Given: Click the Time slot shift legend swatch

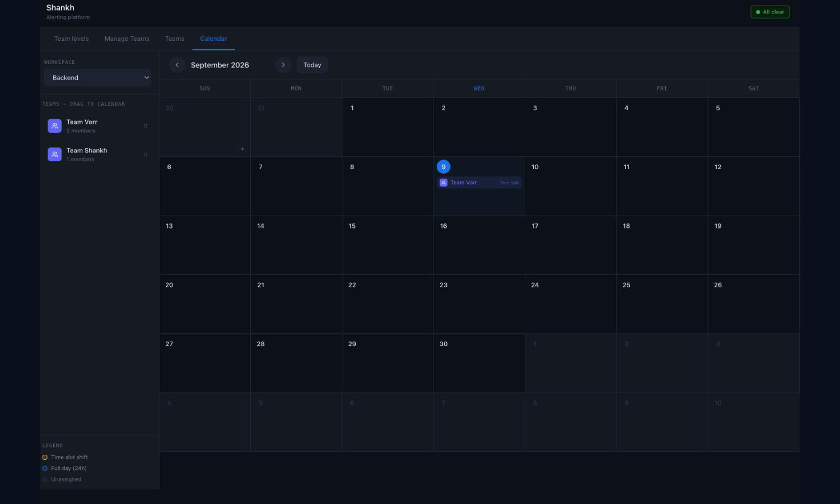Looking at the screenshot, I should [45, 458].
